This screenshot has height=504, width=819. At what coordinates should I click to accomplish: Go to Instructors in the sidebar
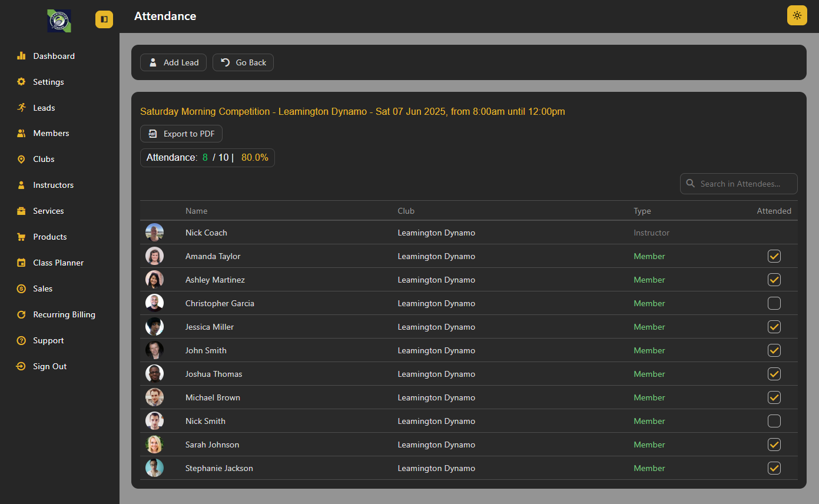(53, 185)
